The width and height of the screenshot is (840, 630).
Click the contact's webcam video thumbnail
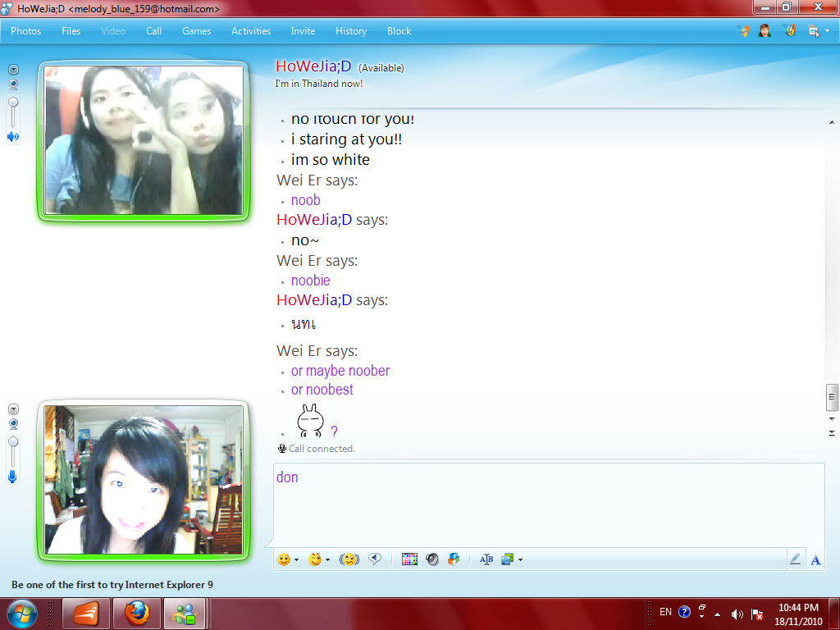tap(144, 140)
